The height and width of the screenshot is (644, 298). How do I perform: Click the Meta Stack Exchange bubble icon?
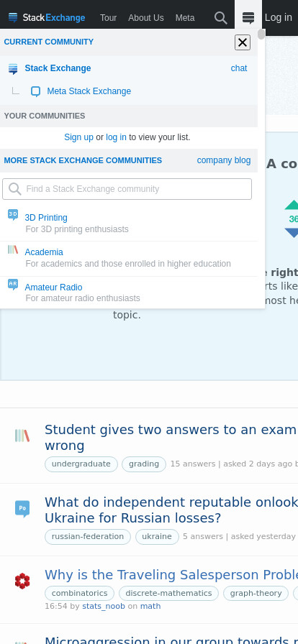(x=36, y=91)
